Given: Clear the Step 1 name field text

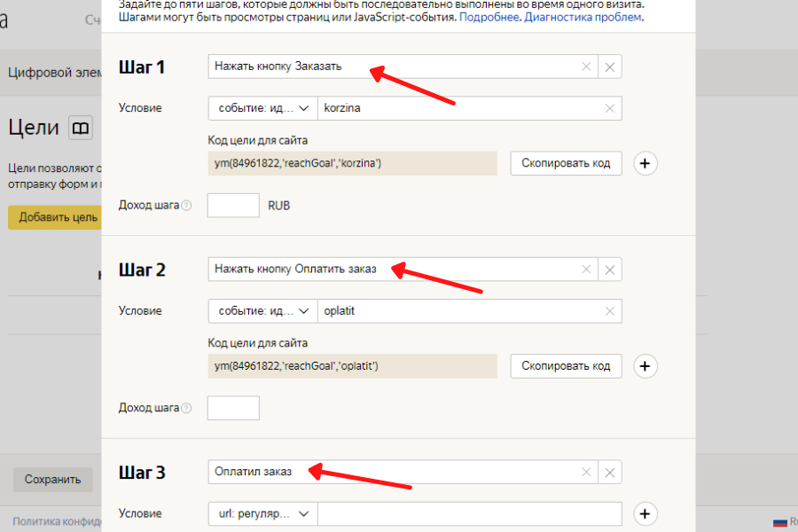Looking at the screenshot, I should (x=585, y=66).
